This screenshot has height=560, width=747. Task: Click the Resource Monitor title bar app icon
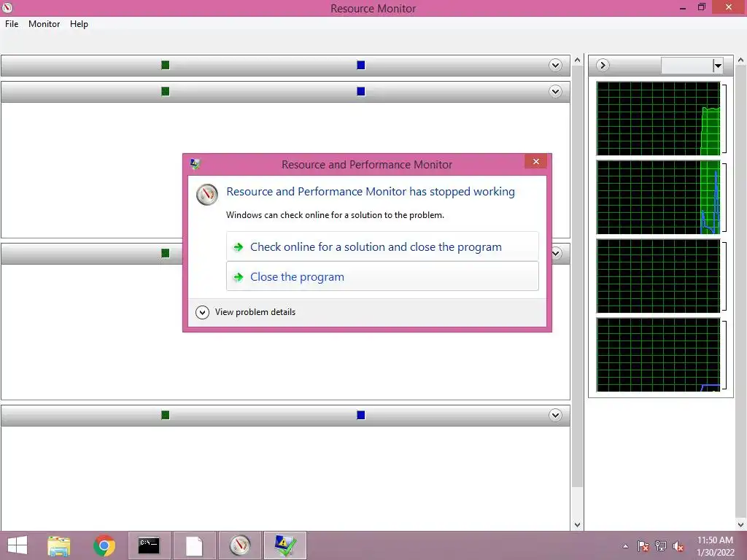[x=7, y=7]
